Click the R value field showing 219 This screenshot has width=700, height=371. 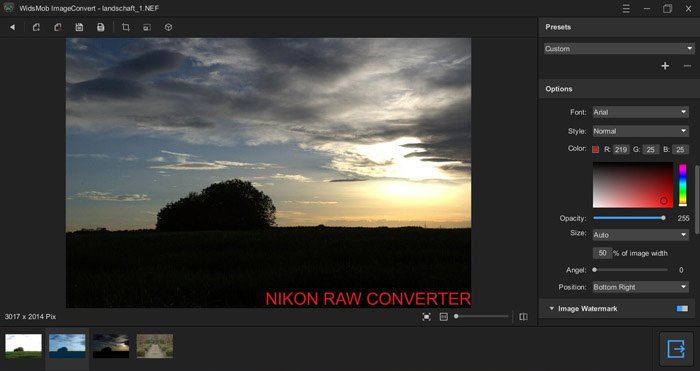621,150
